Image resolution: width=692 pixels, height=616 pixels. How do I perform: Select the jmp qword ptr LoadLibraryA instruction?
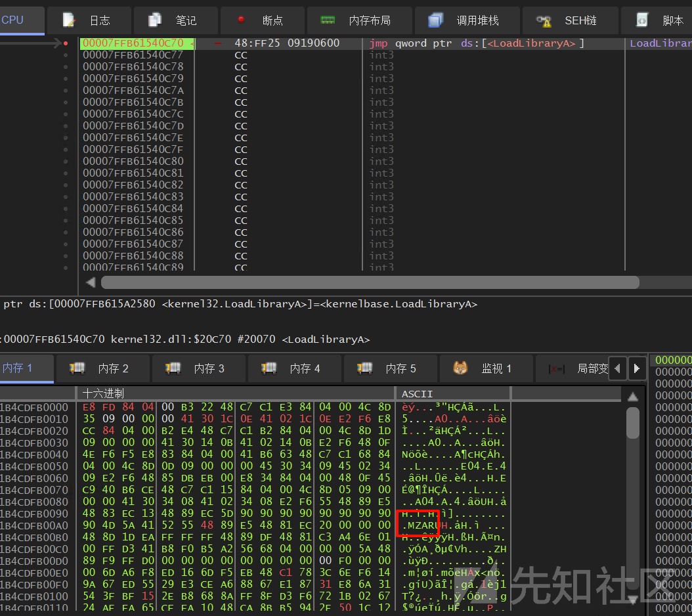click(477, 43)
